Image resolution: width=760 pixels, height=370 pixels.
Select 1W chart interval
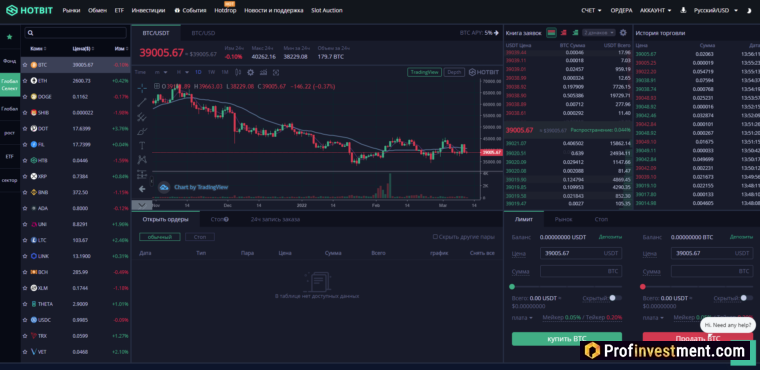(211, 72)
